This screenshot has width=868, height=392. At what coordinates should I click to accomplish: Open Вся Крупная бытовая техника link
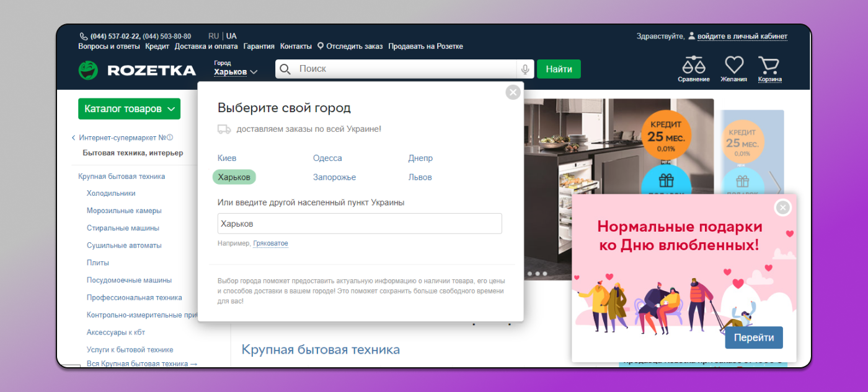click(x=142, y=364)
